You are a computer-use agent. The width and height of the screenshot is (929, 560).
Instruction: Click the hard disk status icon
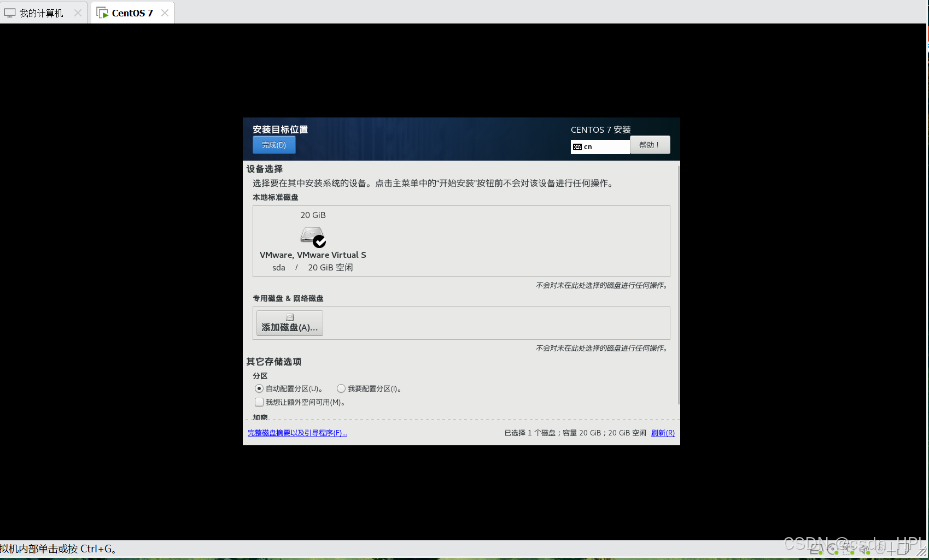pos(816,549)
